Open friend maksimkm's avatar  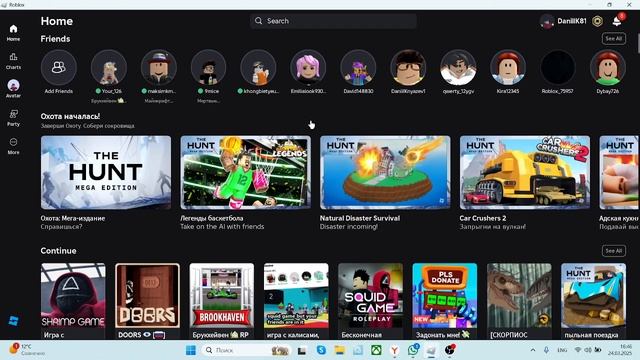coord(158,67)
